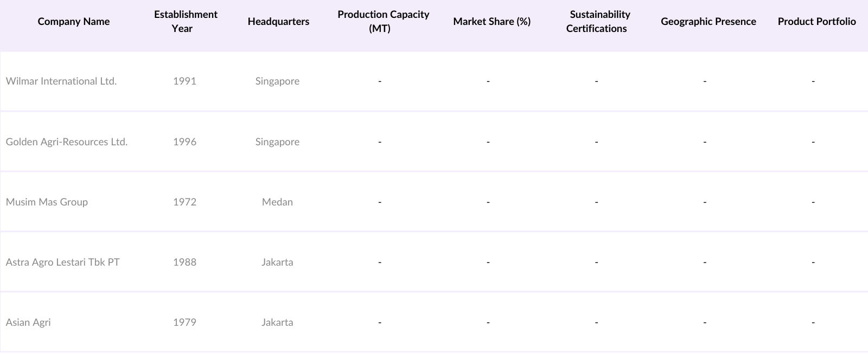Select the Production Capacity (MT) header

click(383, 22)
